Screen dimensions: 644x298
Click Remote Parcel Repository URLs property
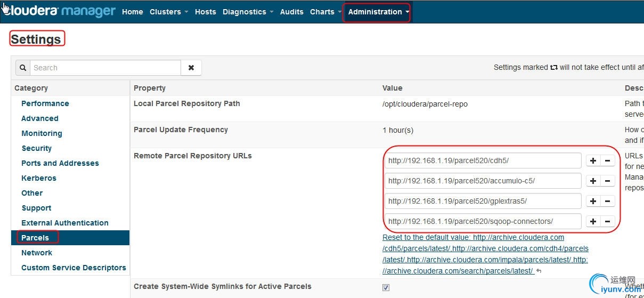click(193, 156)
